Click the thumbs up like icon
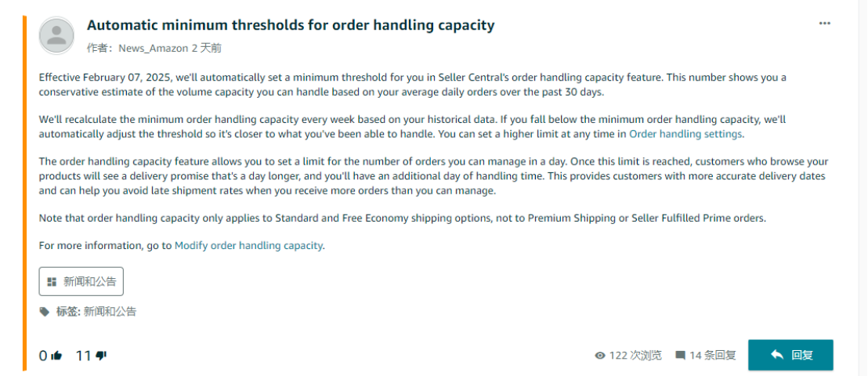The image size is (868, 376). [56, 356]
